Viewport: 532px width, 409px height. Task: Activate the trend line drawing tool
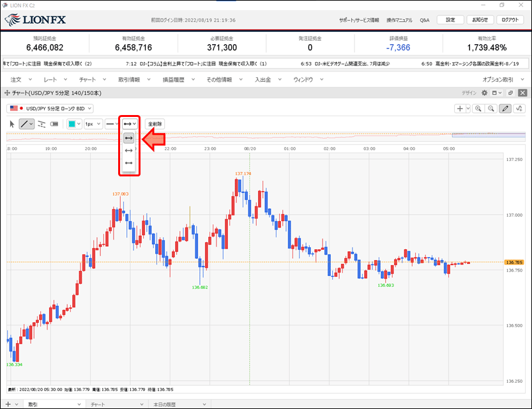[x=24, y=124]
